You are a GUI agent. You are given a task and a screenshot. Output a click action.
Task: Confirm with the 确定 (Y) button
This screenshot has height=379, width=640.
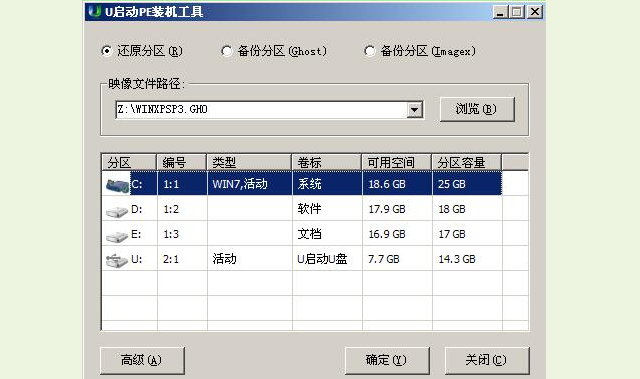(x=387, y=360)
